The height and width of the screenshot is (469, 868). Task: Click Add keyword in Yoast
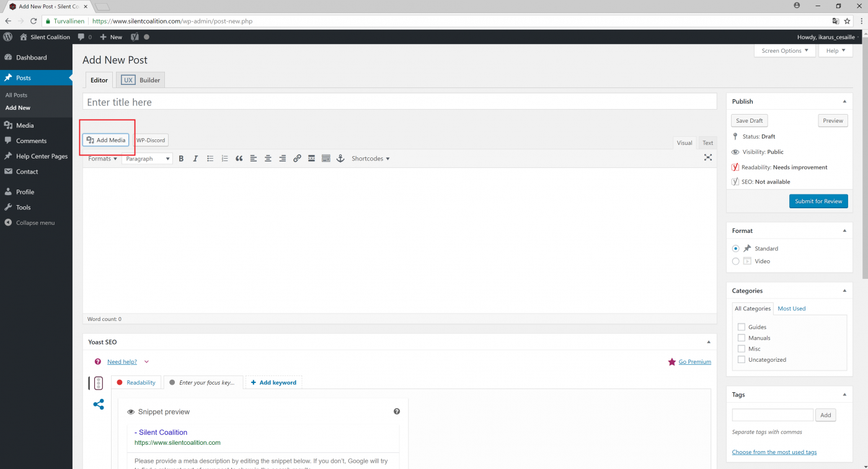(x=273, y=382)
